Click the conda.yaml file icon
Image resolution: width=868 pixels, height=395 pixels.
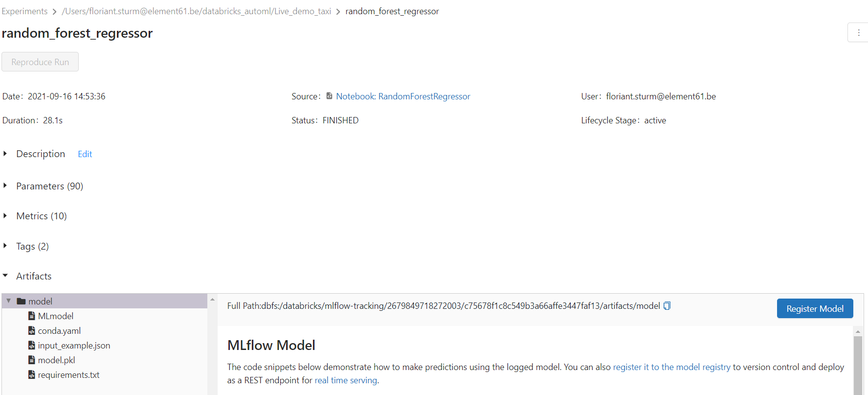(32, 330)
